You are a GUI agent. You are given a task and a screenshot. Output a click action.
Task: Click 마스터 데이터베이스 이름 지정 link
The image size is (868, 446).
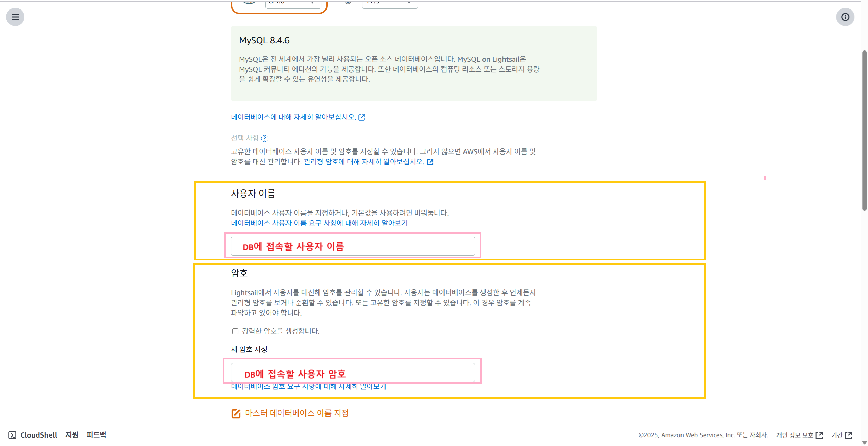[297, 413]
